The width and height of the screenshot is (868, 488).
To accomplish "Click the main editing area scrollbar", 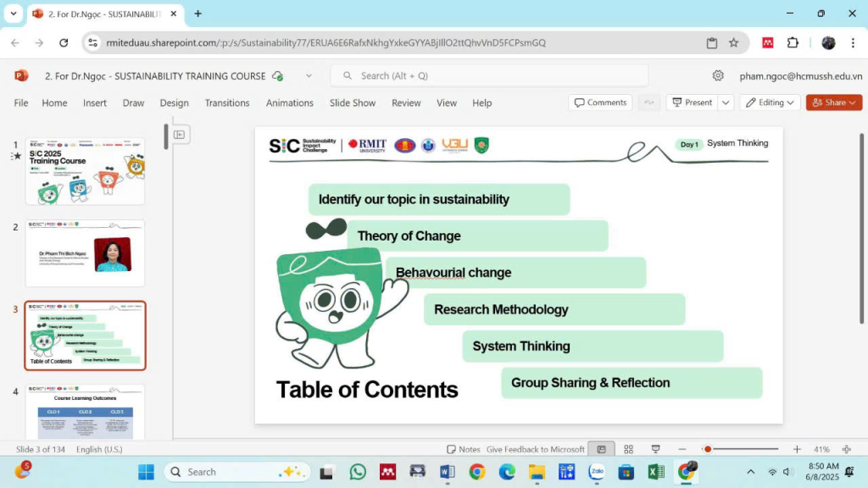I will (861, 228).
